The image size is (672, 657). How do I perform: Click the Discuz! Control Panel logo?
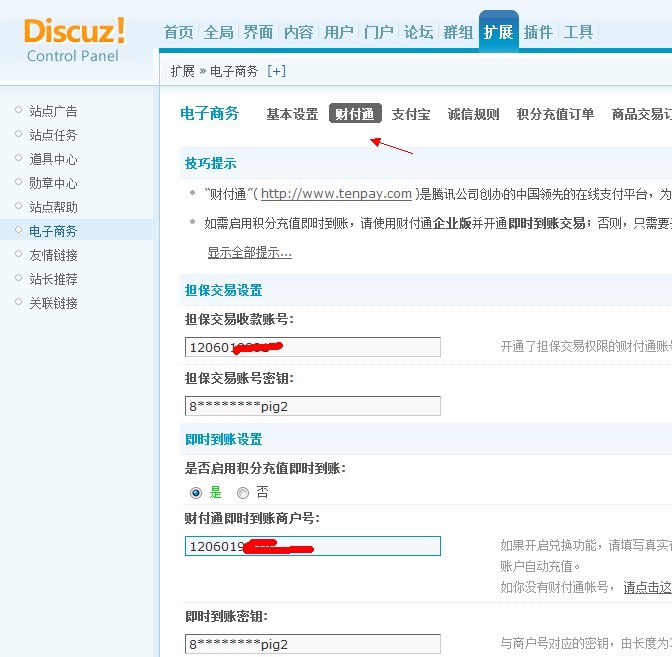[x=74, y=40]
